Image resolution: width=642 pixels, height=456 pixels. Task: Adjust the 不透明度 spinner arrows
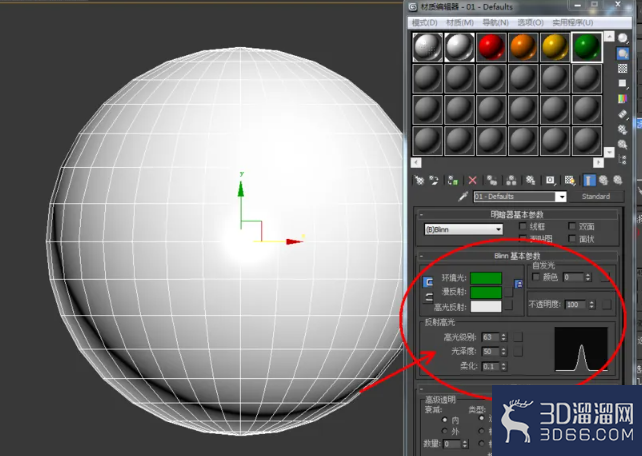pyautogui.click(x=591, y=305)
